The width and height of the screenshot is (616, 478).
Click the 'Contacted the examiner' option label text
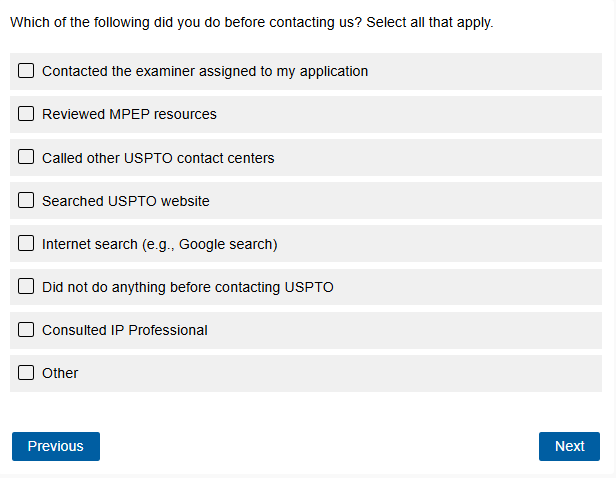click(x=205, y=72)
